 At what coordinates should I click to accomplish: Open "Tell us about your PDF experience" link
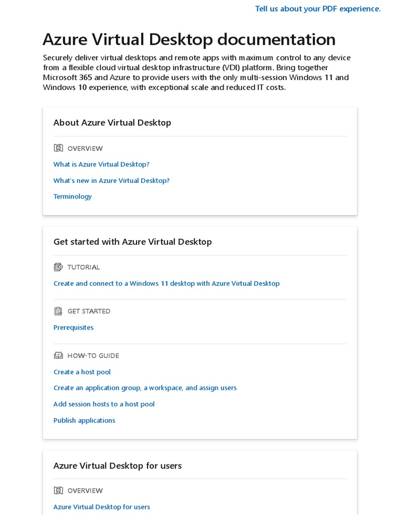point(317,9)
